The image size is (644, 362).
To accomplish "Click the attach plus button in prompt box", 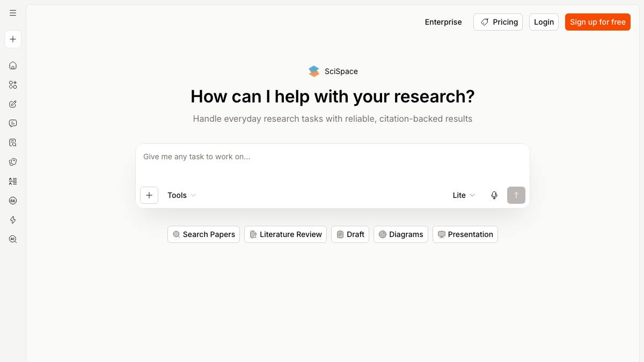I will coord(149,195).
